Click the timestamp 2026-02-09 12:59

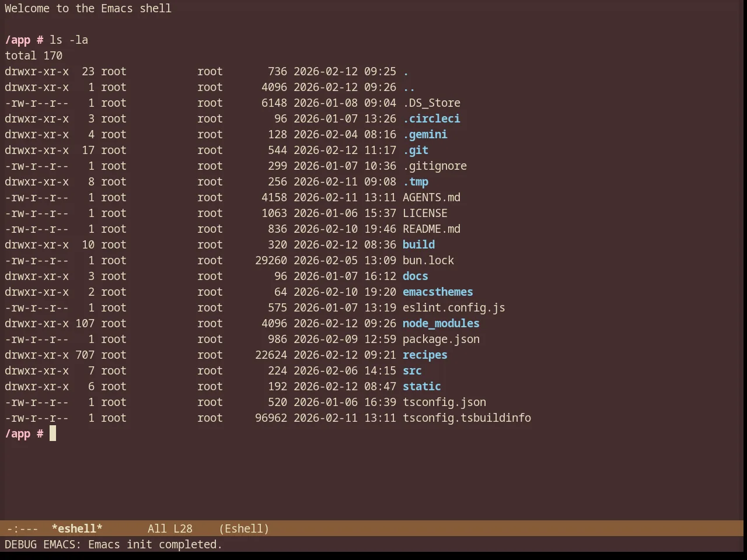point(345,339)
